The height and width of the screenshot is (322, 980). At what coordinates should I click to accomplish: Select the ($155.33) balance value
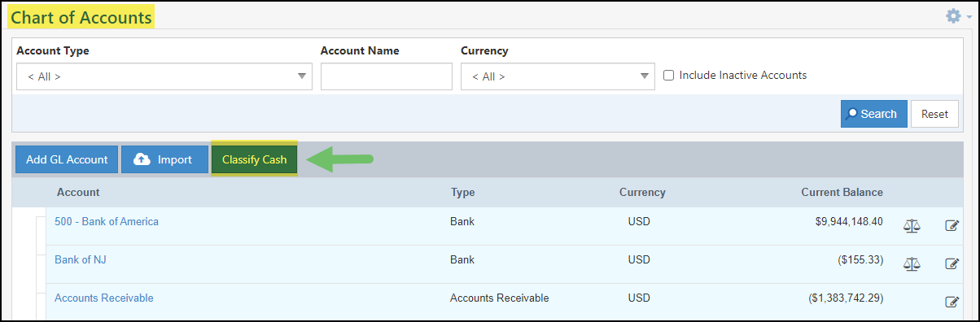(860, 259)
